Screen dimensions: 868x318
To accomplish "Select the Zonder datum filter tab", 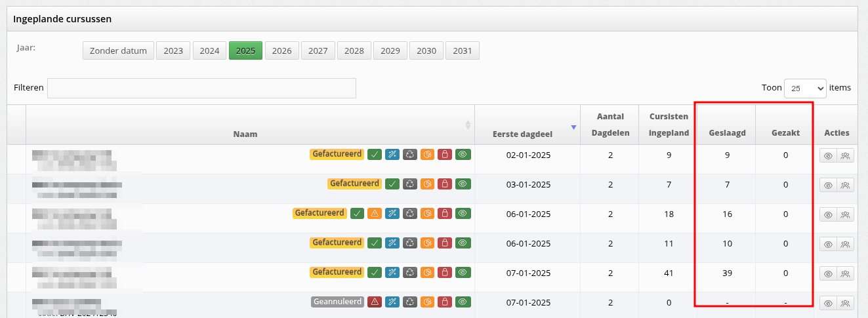I will coord(118,50).
